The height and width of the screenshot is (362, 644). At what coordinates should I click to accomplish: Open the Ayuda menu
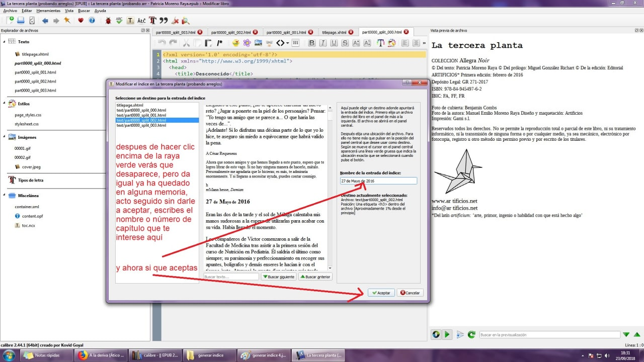(x=100, y=10)
